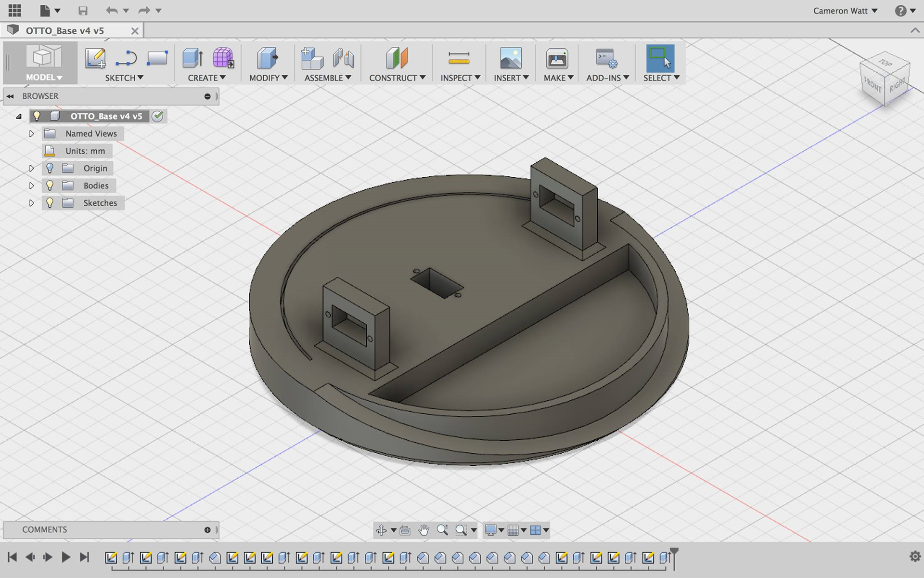Select the Line sketch tool
Screen dimensions: 924x578
click(x=127, y=58)
